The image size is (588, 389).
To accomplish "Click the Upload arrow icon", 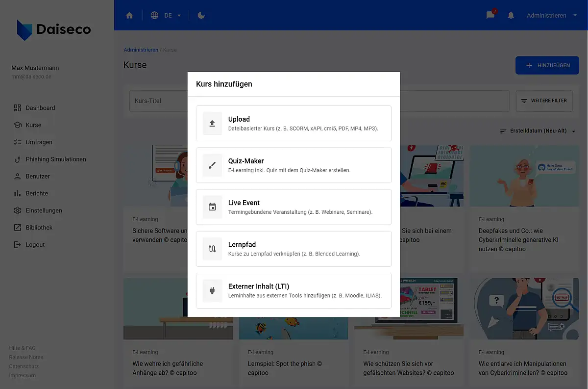I will [212, 124].
